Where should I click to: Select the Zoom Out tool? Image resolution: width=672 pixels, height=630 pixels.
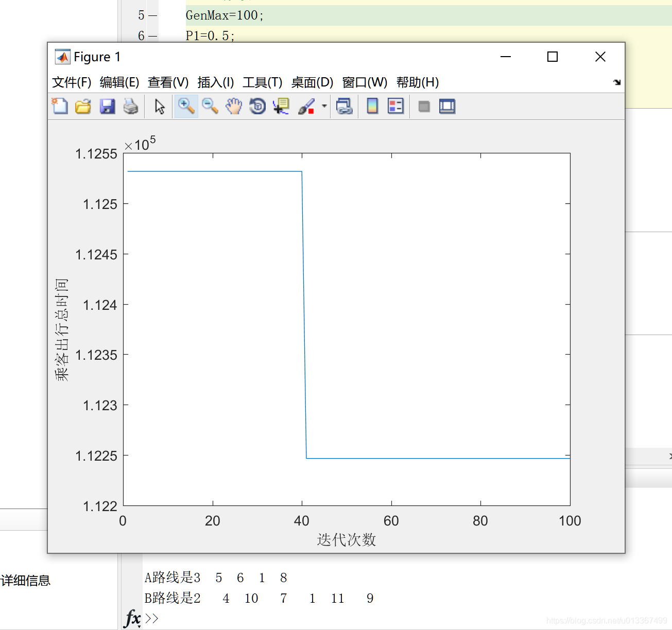point(210,106)
